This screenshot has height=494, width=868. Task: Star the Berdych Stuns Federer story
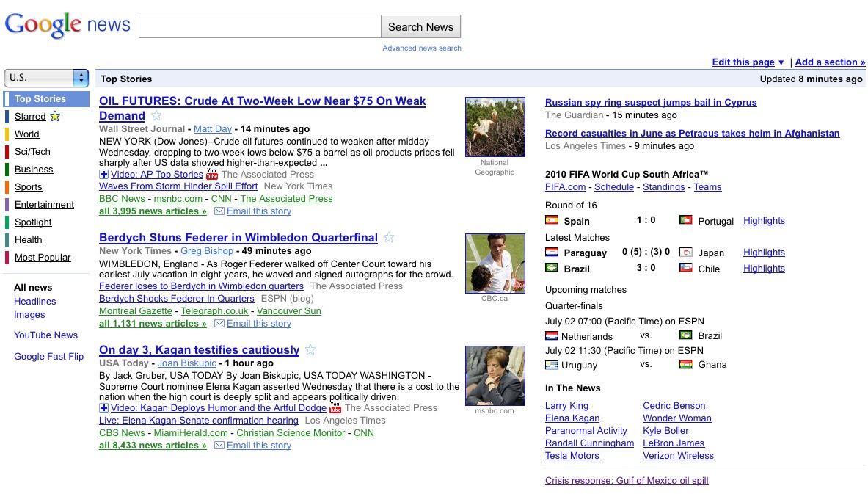point(389,238)
